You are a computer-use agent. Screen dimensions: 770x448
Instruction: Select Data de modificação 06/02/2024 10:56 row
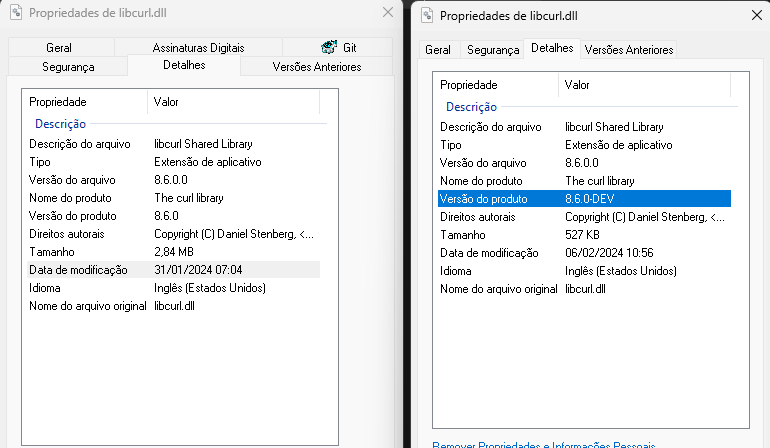(584, 252)
